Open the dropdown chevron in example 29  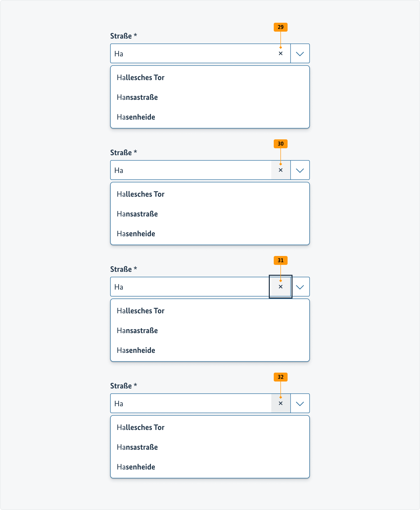click(x=300, y=53)
